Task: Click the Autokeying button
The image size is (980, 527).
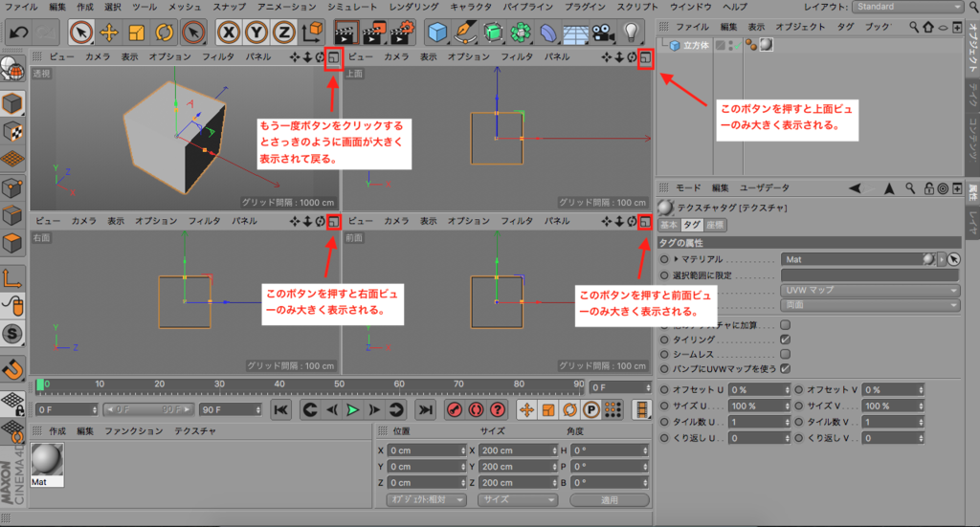Action: [476, 409]
